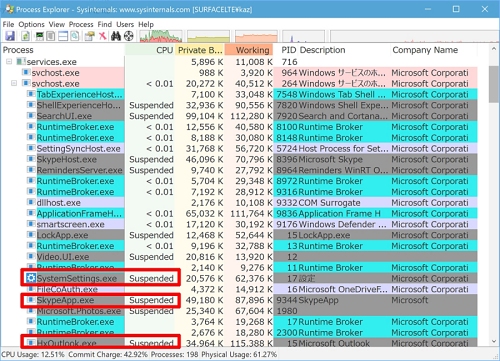The height and width of the screenshot is (361, 500).
Task: Click the Save floppy disk toolbar icon
Action: coord(10,36)
